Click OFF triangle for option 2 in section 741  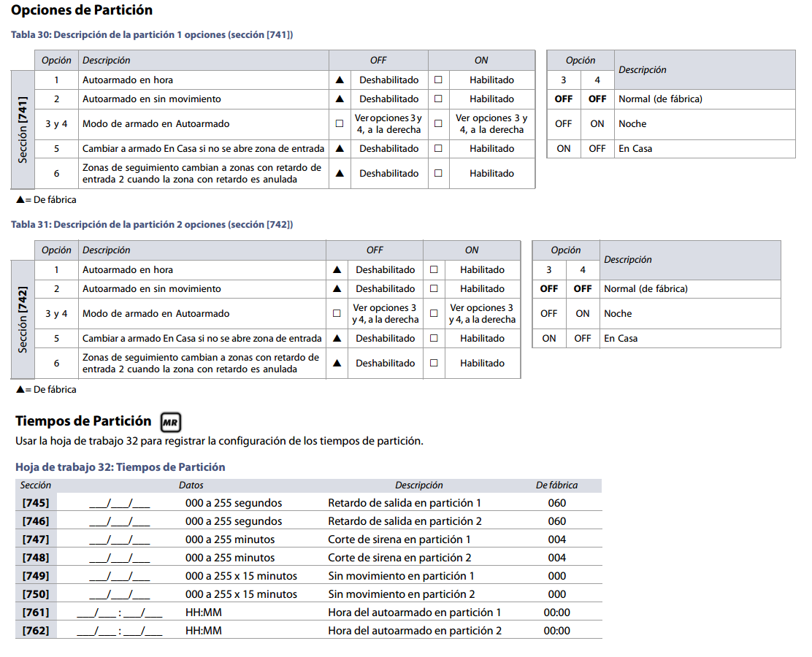[339, 99]
